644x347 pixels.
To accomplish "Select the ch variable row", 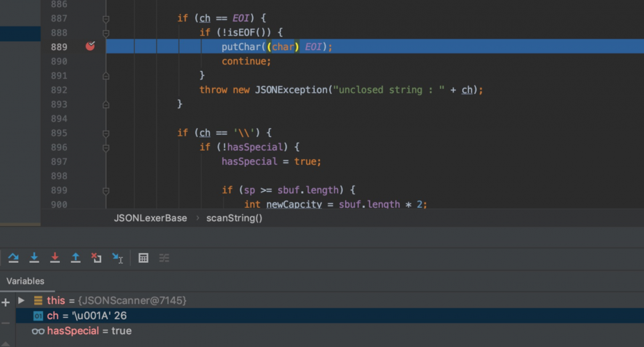I will [x=329, y=315].
